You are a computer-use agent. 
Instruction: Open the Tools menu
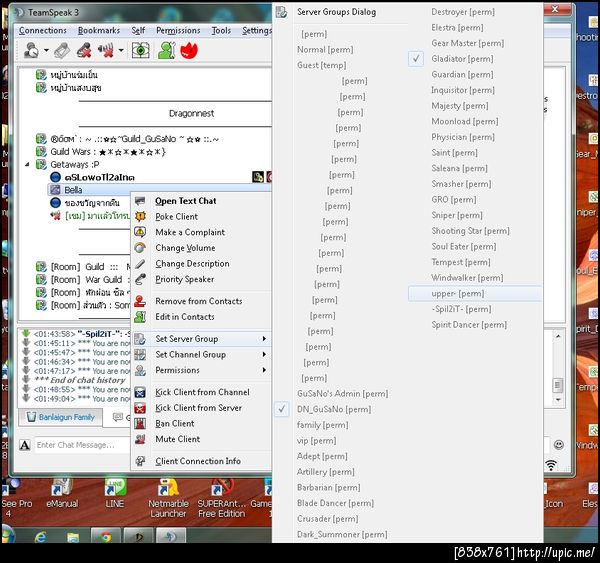point(221,30)
